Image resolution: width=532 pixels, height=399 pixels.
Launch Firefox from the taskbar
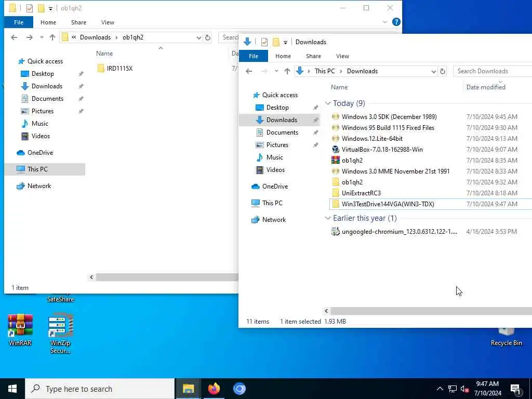click(214, 389)
